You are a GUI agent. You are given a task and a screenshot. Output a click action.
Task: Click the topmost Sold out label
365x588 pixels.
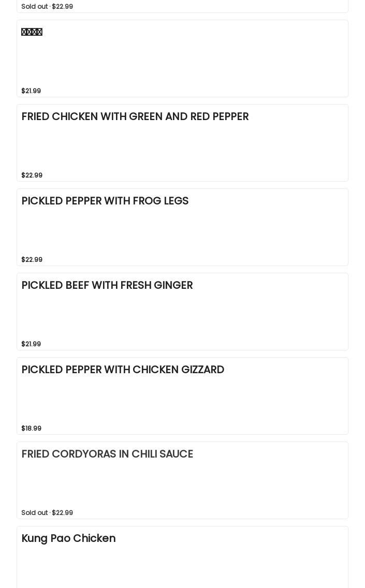click(x=34, y=6)
